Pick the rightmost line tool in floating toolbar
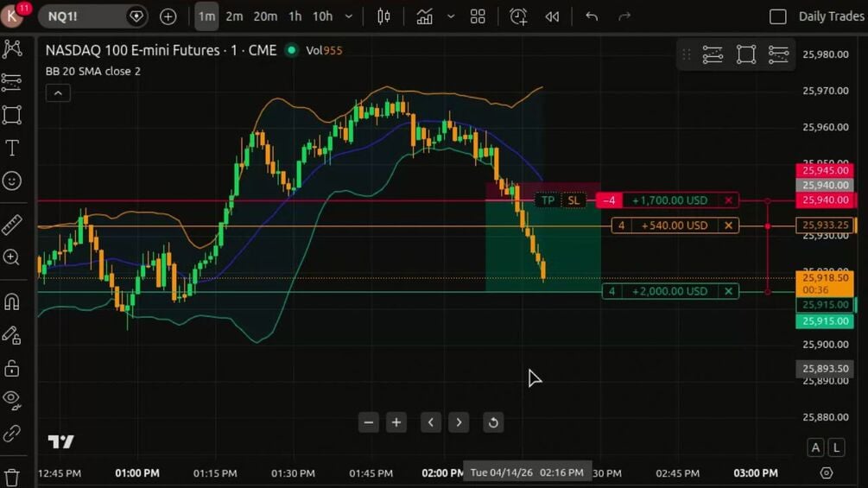The image size is (868, 488). (x=779, y=54)
